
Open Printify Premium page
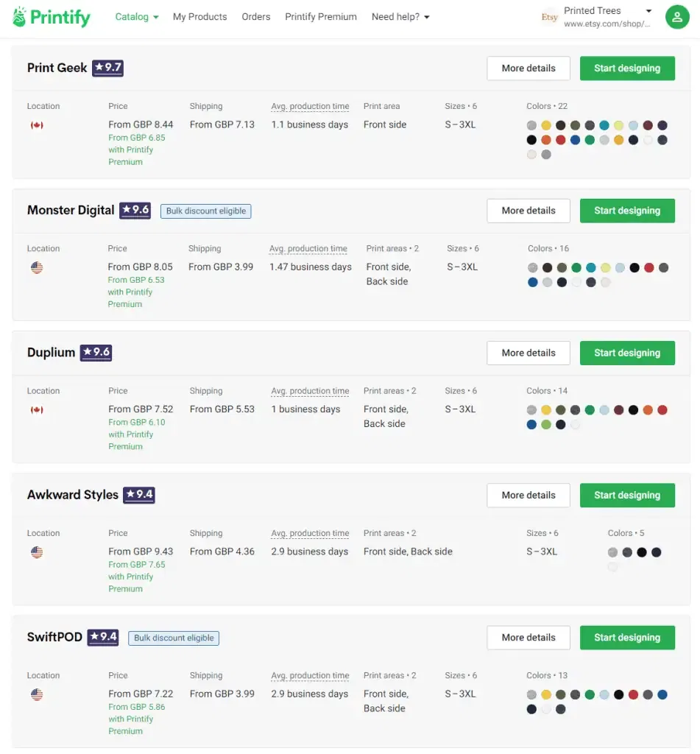pos(321,17)
